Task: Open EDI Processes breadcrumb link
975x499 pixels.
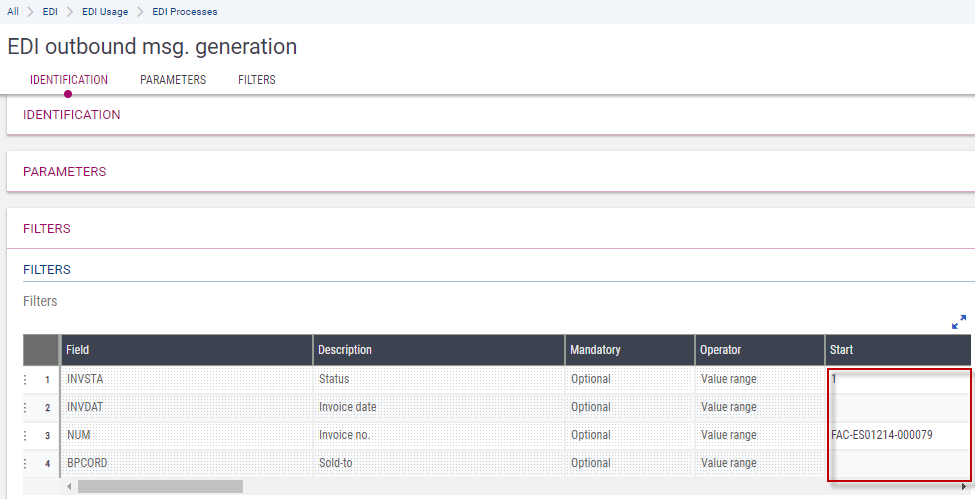Action: [x=185, y=12]
